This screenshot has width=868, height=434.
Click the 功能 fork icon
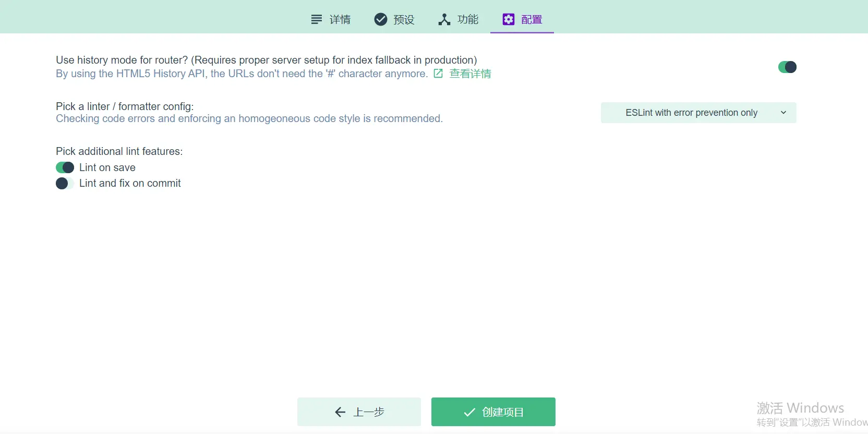coord(444,19)
